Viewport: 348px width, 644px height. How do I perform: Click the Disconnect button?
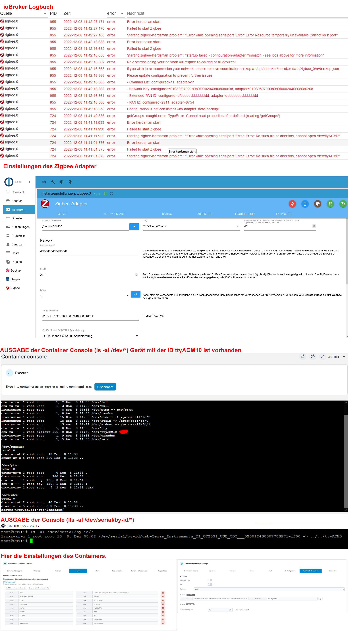pos(105,387)
